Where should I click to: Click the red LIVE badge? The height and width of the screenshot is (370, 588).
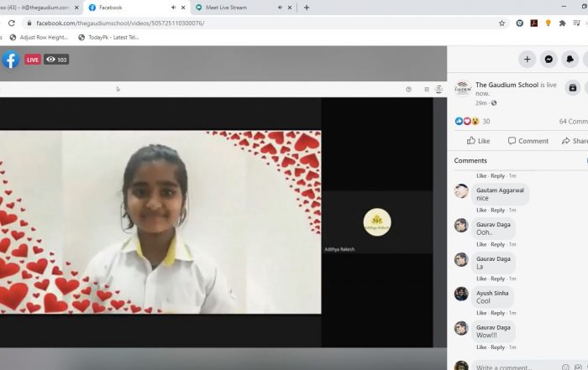click(x=33, y=60)
